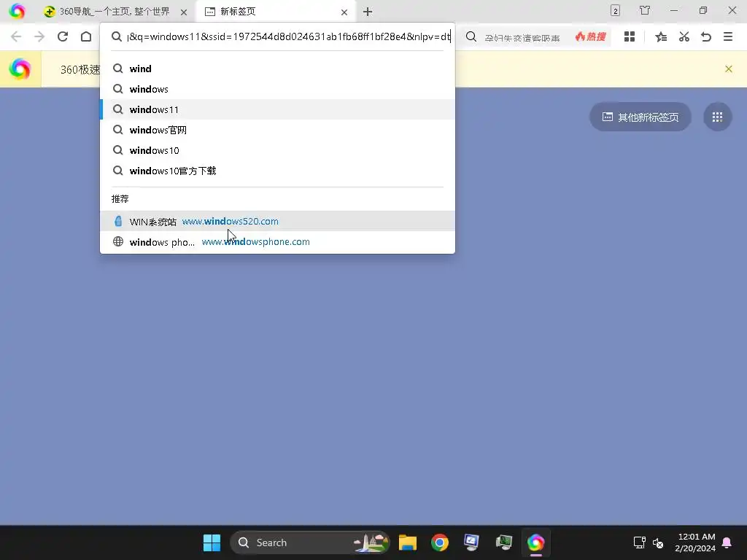Open the 热搜 hot search button

point(591,36)
